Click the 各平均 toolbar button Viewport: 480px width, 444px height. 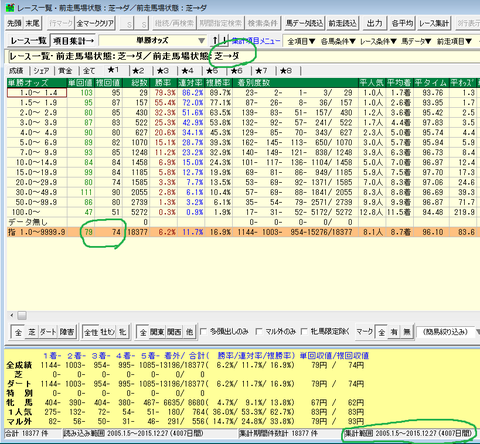click(x=402, y=23)
